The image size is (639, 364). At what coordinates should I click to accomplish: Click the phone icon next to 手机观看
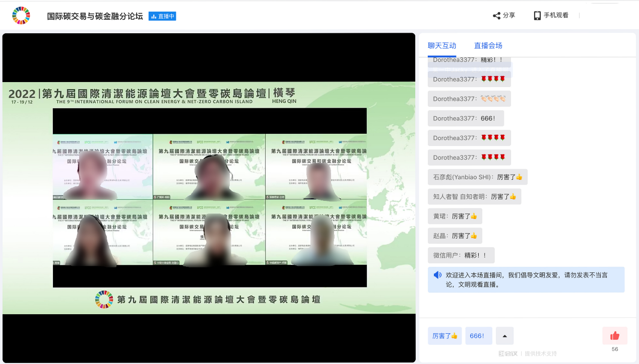pyautogui.click(x=537, y=15)
